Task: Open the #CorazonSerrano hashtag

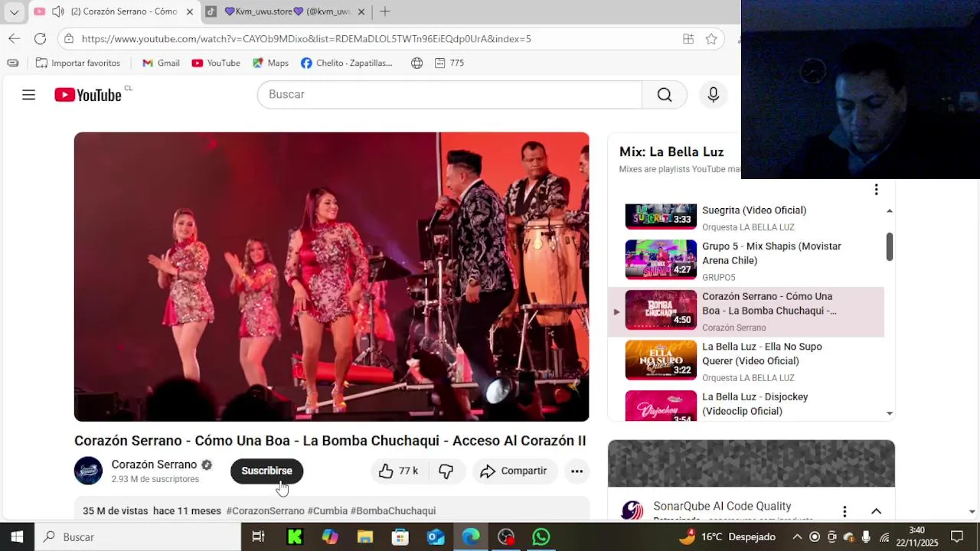Action: [x=265, y=510]
